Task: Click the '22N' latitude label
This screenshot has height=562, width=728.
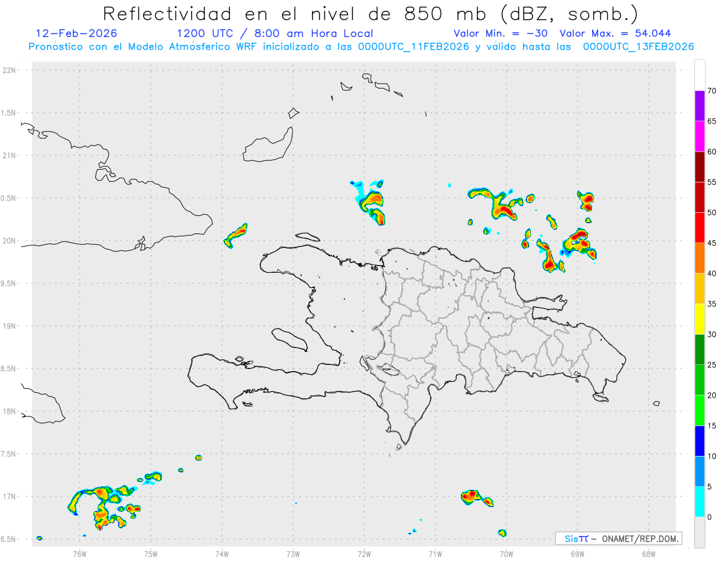Action: (x=10, y=70)
